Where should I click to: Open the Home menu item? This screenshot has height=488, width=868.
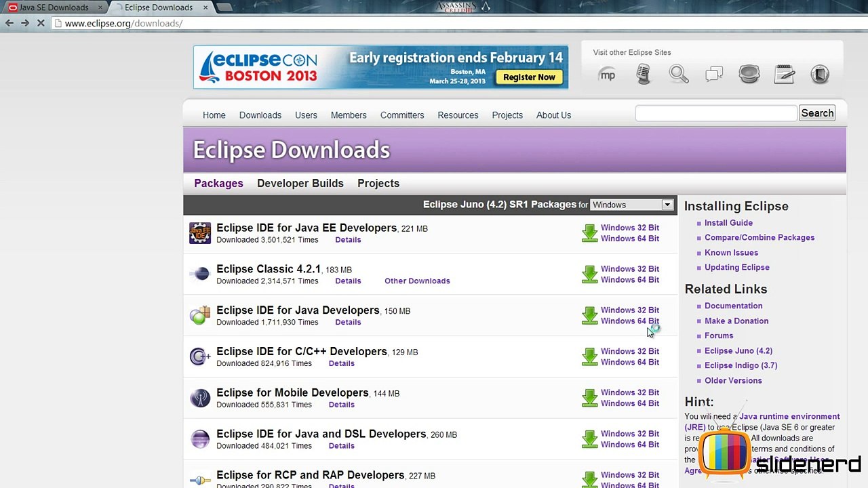coord(214,115)
